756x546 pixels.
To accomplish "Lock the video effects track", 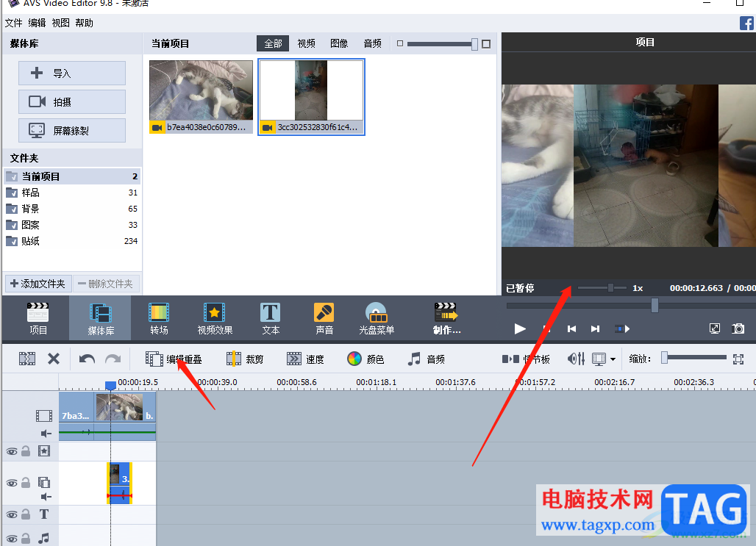I will [x=26, y=451].
